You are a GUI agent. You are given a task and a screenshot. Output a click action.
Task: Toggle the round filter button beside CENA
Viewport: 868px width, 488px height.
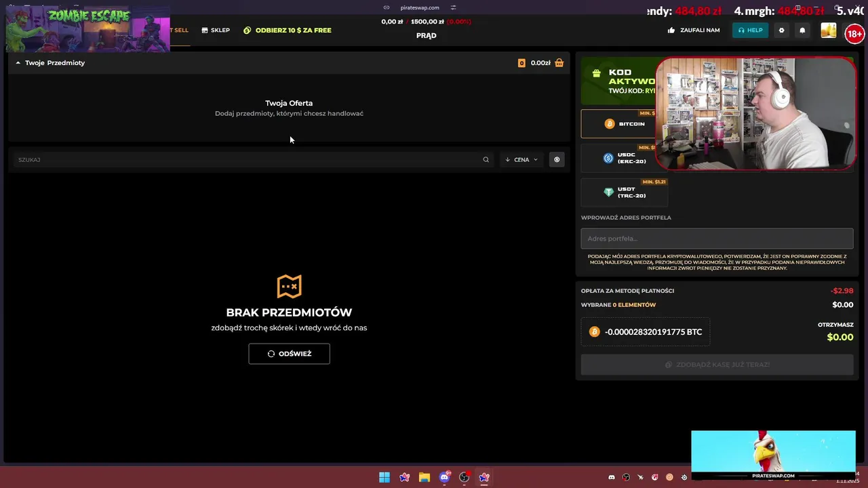pyautogui.click(x=557, y=159)
